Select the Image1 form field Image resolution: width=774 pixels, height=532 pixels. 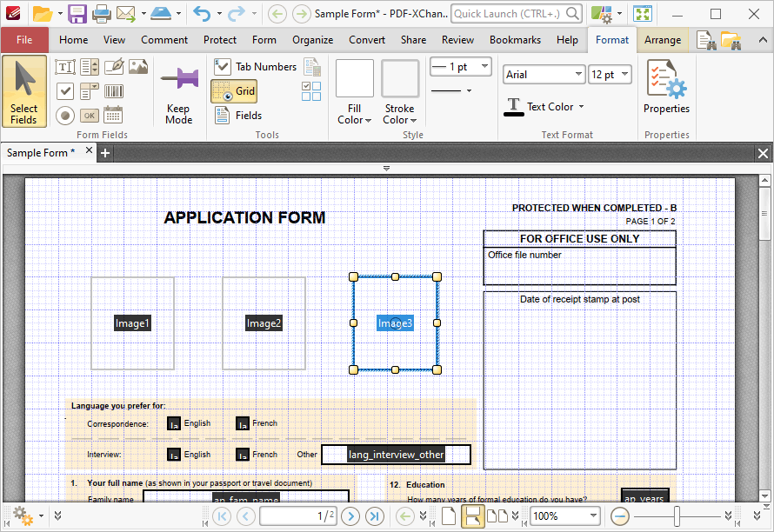click(x=132, y=323)
